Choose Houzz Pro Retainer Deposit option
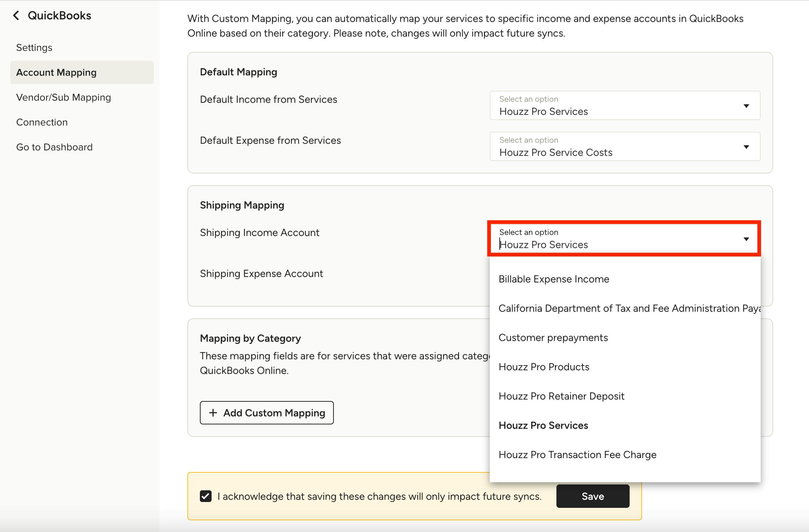 coord(562,396)
